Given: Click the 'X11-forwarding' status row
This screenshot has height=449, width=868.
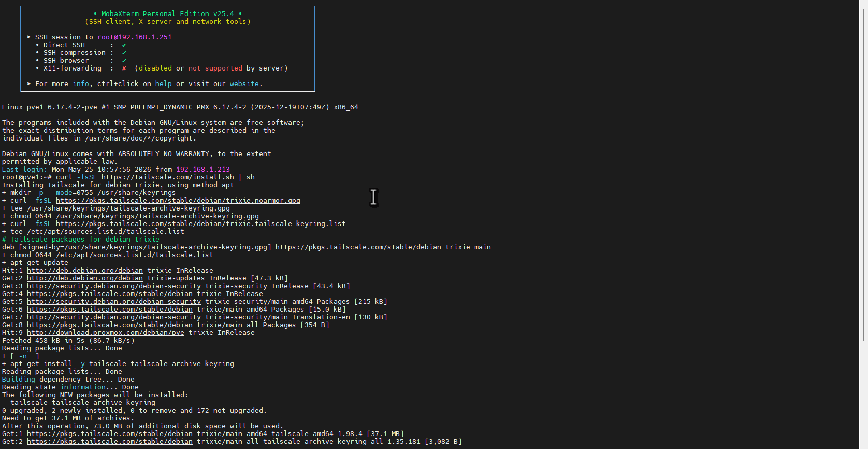Looking at the screenshot, I should click(x=162, y=68).
